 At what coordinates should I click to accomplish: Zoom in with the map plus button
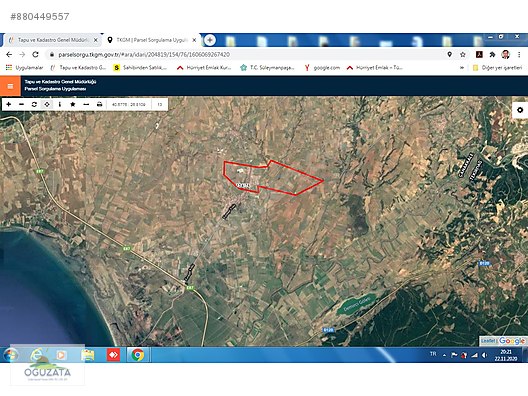[x=9, y=104]
